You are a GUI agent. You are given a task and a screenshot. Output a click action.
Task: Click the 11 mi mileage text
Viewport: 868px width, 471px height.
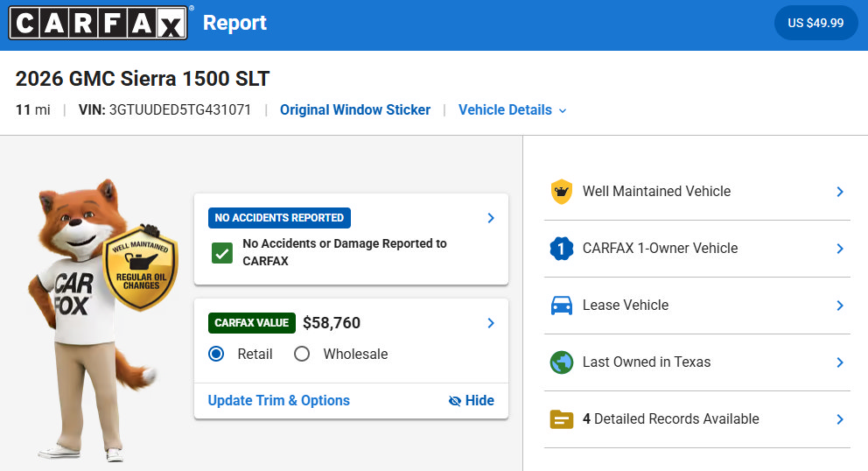pos(32,109)
